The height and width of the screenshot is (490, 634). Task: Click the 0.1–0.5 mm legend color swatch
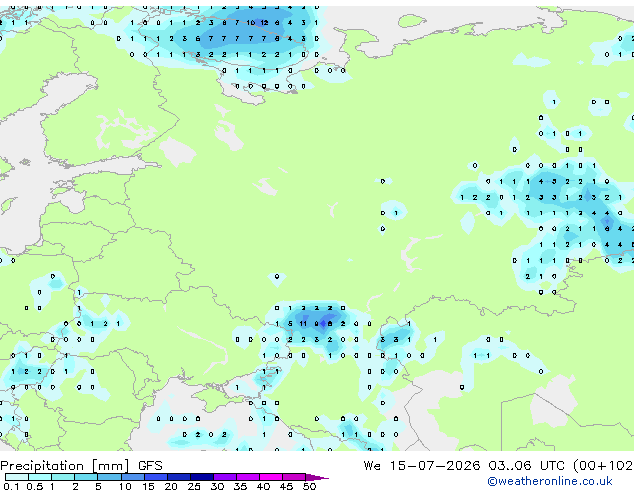17,477
